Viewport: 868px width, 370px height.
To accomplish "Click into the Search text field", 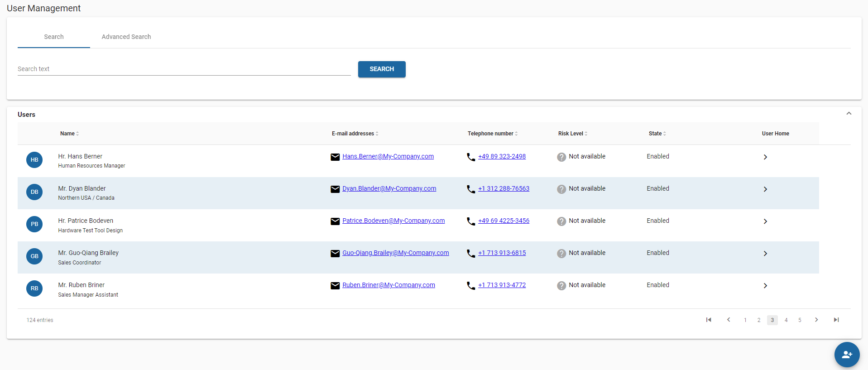I will [x=184, y=69].
